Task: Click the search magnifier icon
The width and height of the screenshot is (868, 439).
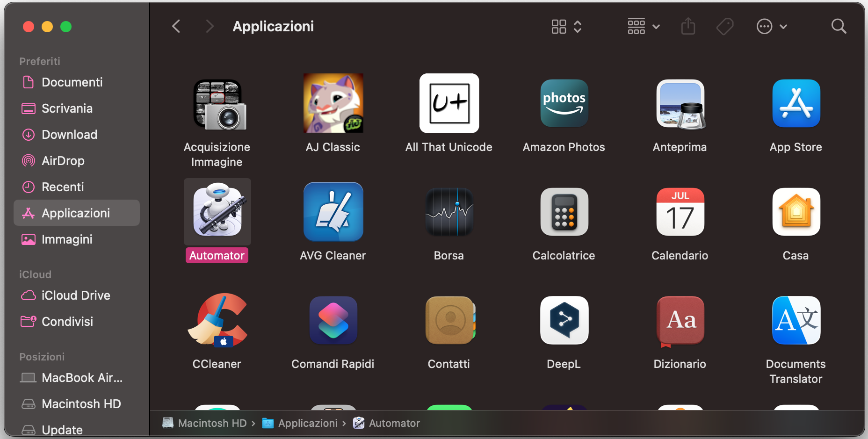Action: point(839,26)
